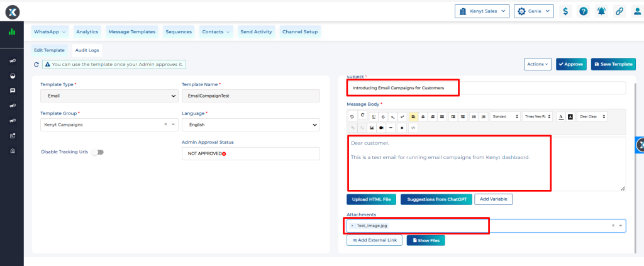The width and height of the screenshot is (644, 266).
Task: Switch to the Audit Logs tab
Action: [x=87, y=50]
